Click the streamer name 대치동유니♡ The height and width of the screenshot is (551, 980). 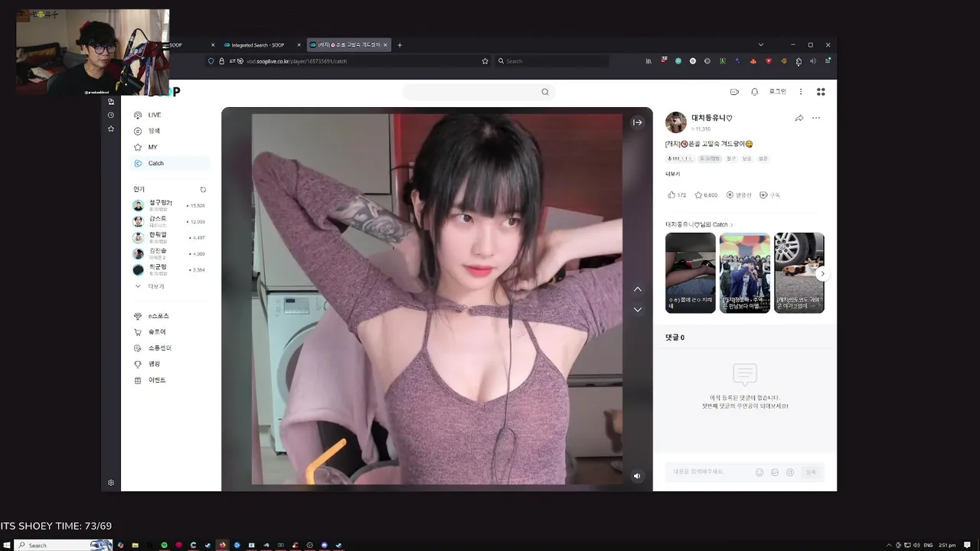[712, 118]
